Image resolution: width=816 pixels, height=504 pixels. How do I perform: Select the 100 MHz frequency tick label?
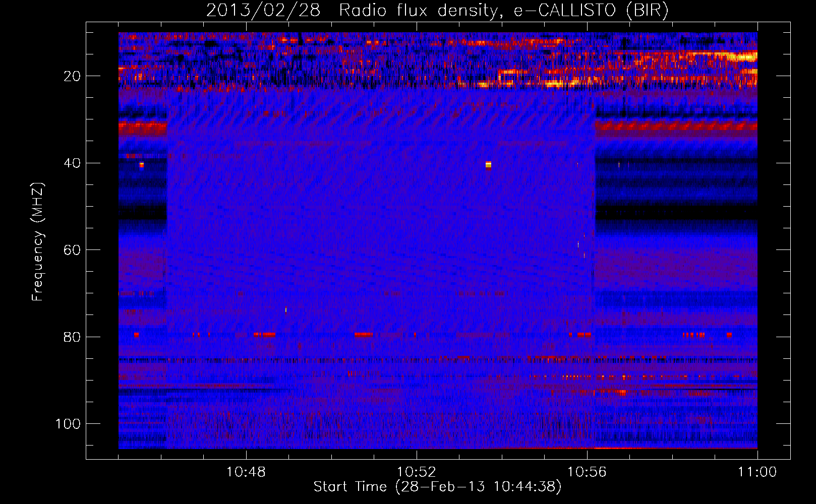(68, 424)
